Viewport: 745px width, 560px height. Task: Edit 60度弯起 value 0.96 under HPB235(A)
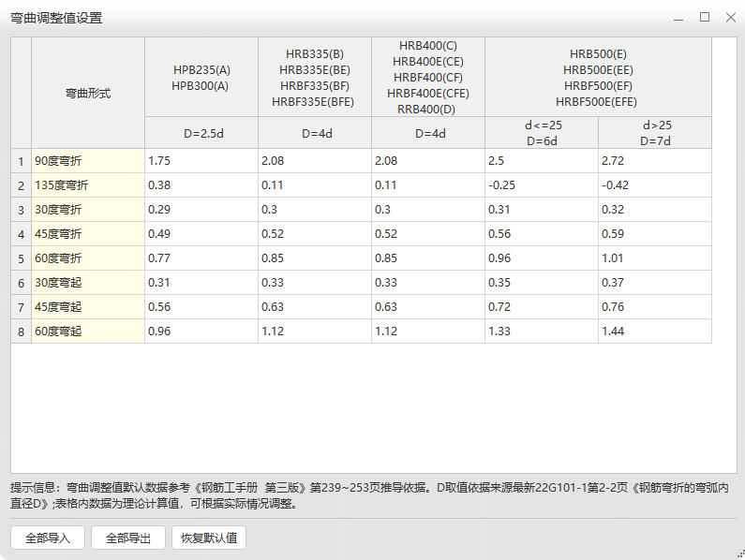click(201, 332)
